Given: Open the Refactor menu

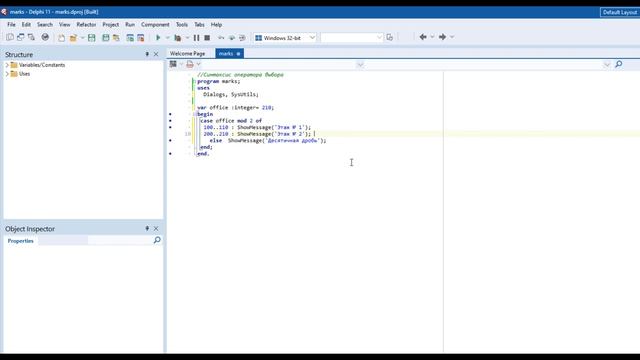Looking at the screenshot, I should click(86, 24).
